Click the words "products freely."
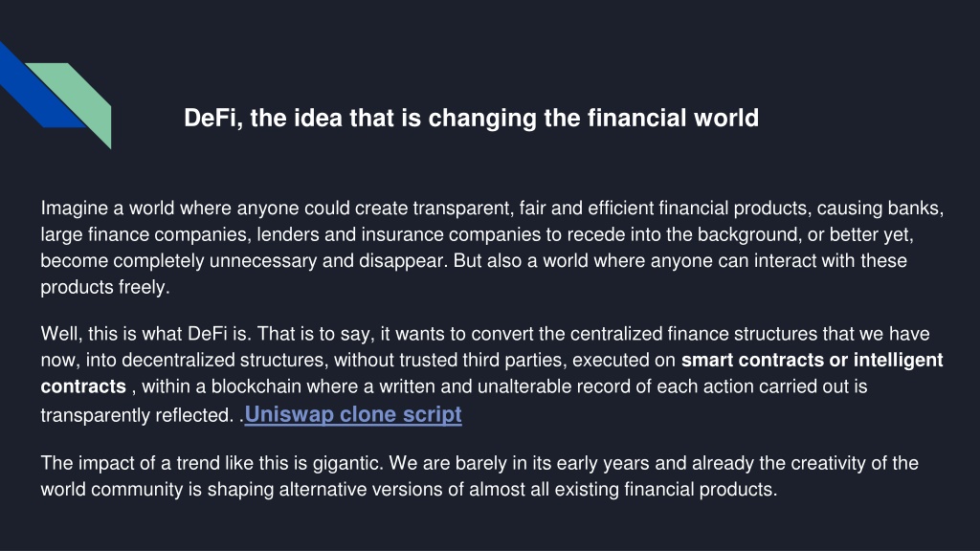980x551 pixels. (105, 287)
